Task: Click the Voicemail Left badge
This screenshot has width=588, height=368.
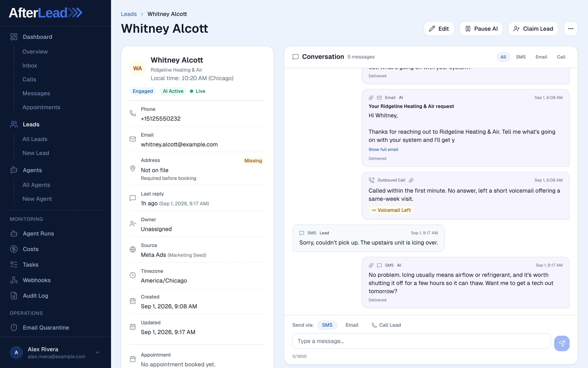Action: [x=391, y=210]
